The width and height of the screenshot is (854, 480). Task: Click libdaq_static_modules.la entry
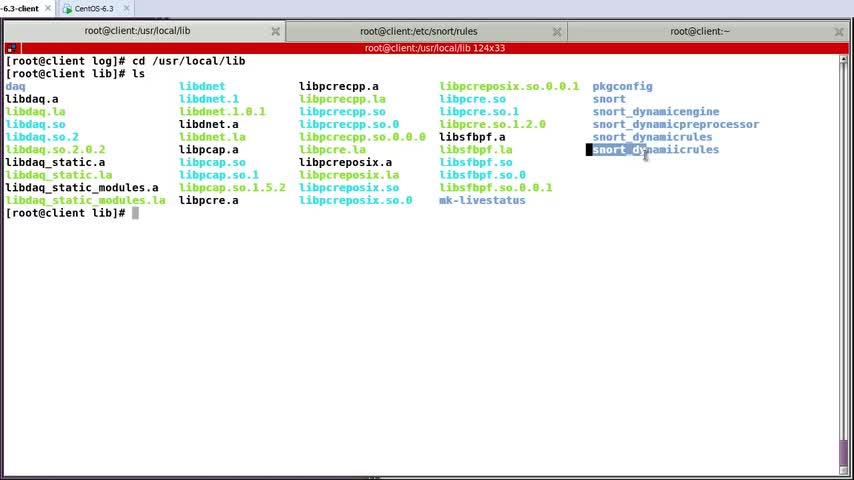86,200
